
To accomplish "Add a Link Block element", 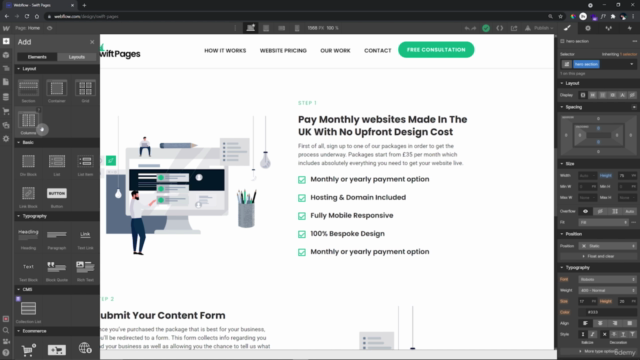I will pyautogui.click(x=28, y=197).
